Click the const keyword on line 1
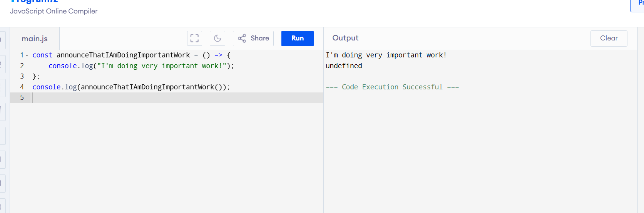 tap(42, 55)
